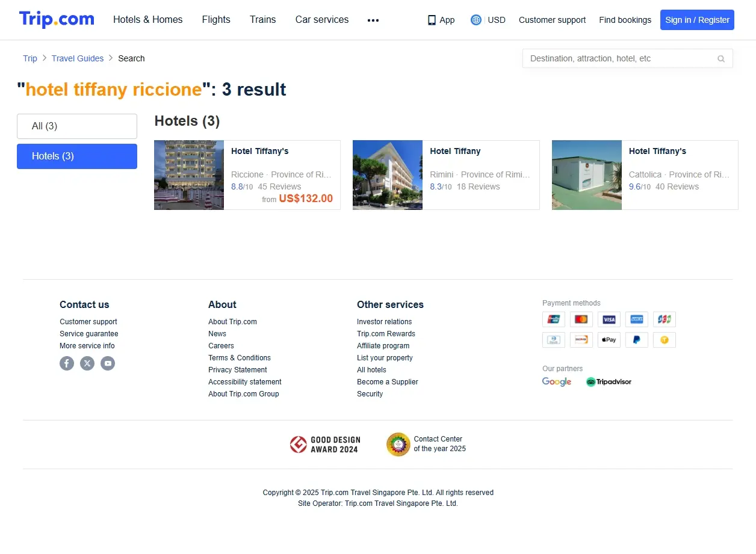Open Privacy Statement link
The height and width of the screenshot is (554, 756).
point(238,370)
